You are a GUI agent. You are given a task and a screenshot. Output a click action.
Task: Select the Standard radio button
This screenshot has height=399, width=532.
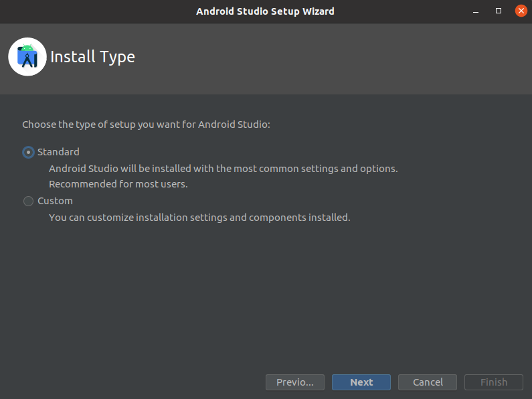click(x=29, y=153)
